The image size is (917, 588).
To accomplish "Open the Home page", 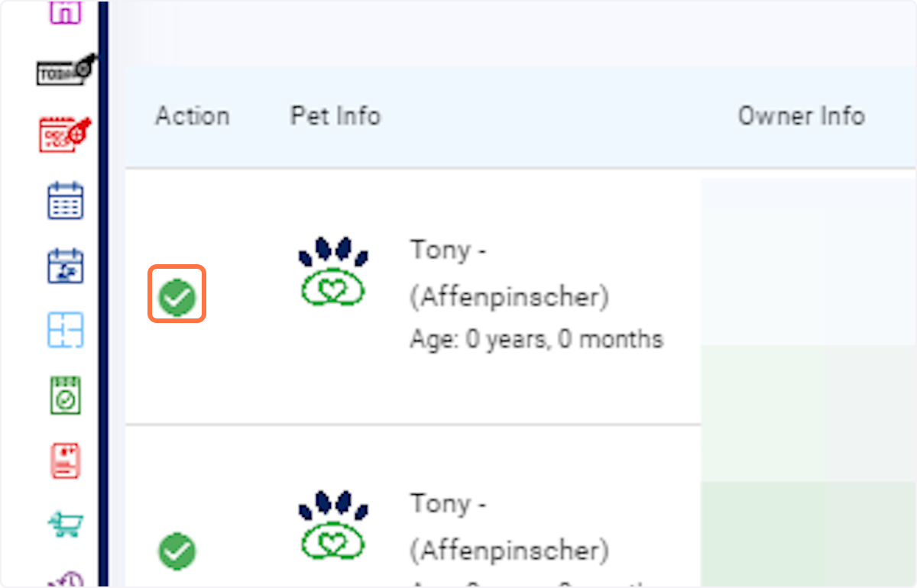I will (65, 11).
